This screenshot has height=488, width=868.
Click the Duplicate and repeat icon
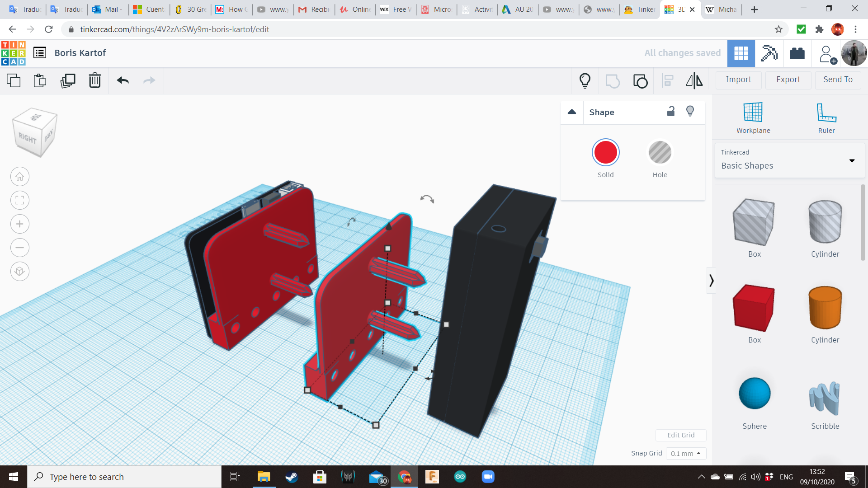click(x=68, y=81)
